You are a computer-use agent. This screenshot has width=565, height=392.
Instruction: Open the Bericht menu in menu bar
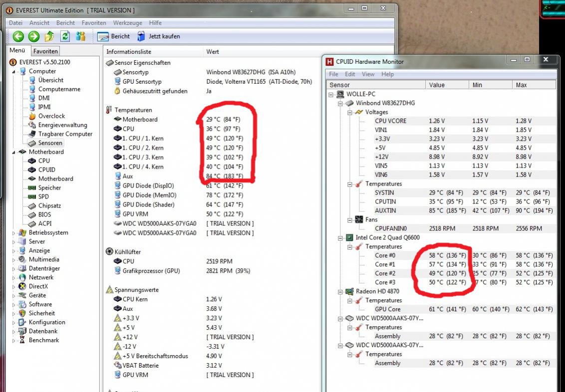[65, 22]
